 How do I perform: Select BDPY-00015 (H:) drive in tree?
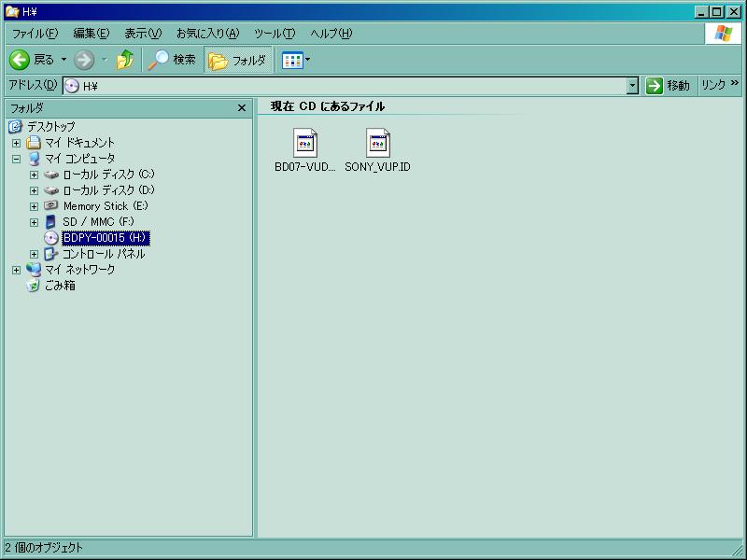click(x=105, y=238)
